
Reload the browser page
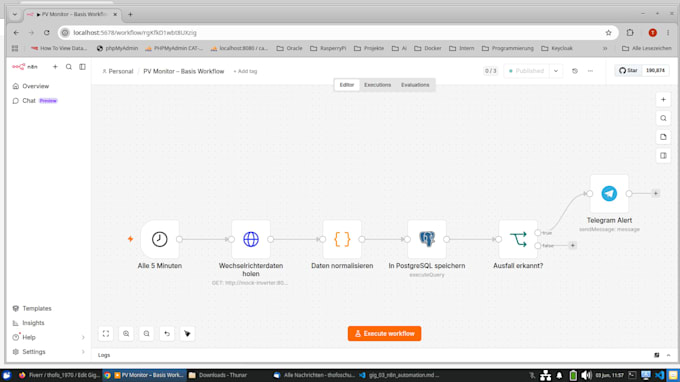click(x=46, y=33)
